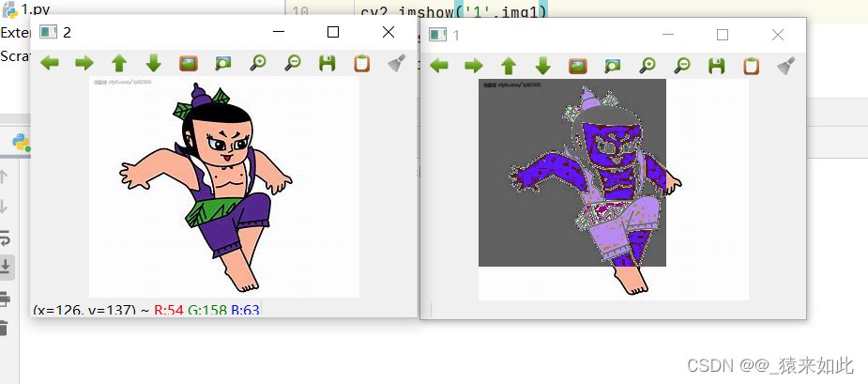Pan right arrow in window 2

coord(84,63)
